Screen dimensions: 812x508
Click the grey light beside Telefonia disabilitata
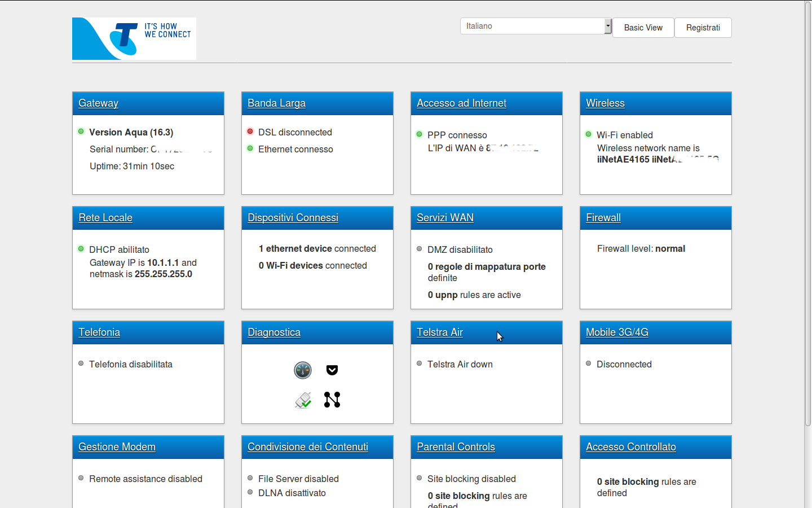coord(81,364)
